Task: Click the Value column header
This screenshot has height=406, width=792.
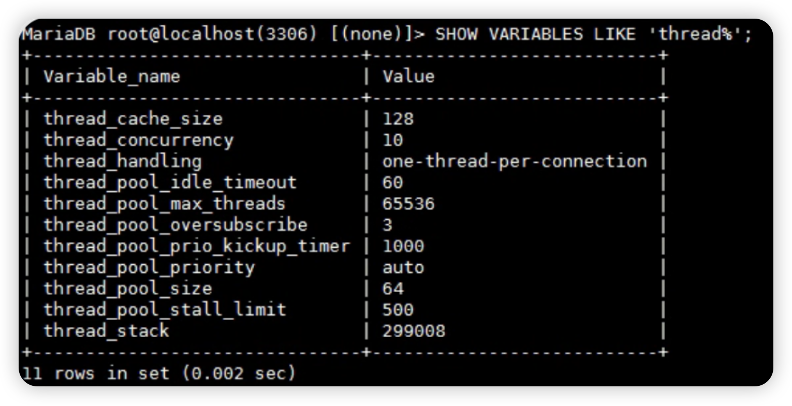Action: point(408,75)
